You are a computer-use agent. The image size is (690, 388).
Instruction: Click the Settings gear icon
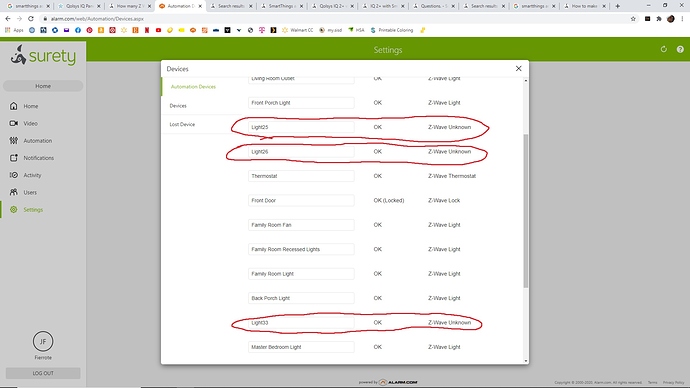point(14,209)
